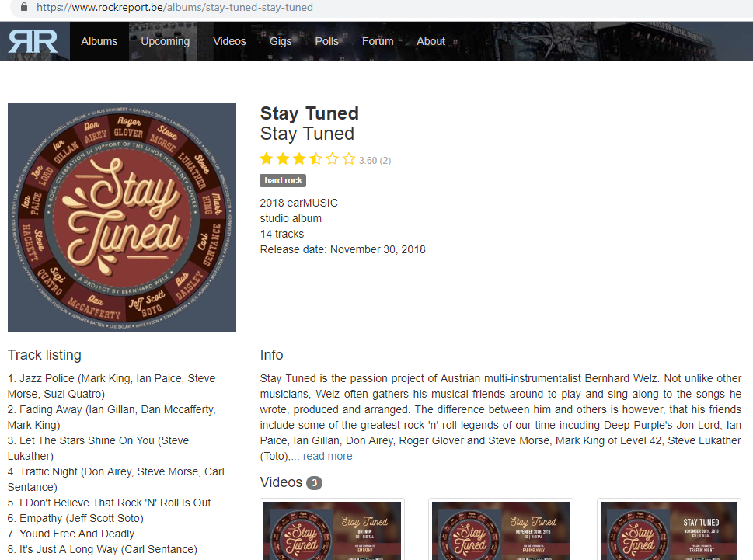The width and height of the screenshot is (753, 560).
Task: Open the Polls page
Action: (x=326, y=41)
